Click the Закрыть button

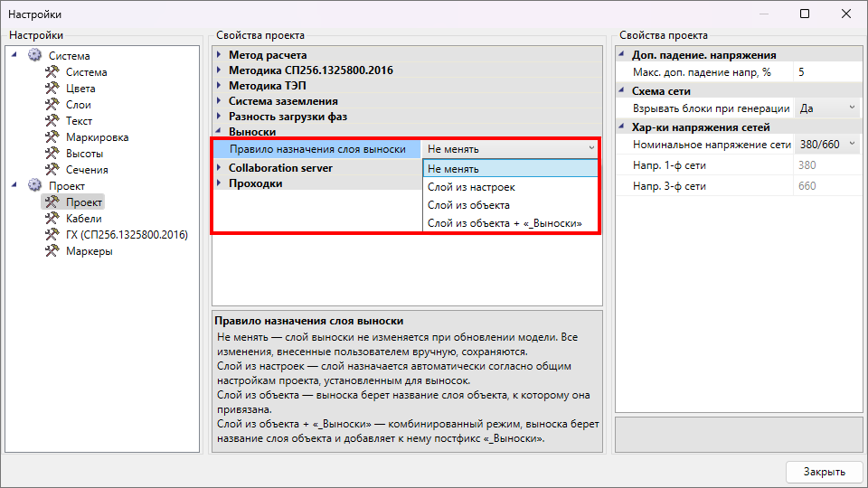point(825,472)
